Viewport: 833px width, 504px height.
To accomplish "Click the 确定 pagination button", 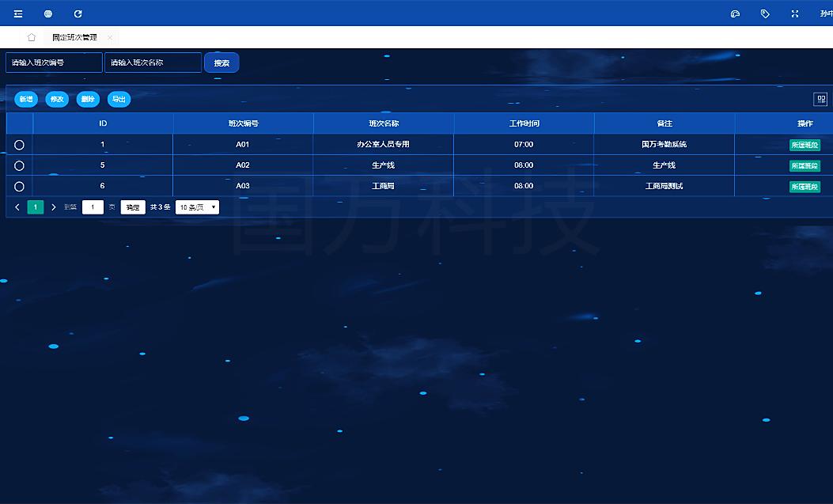I will 133,207.
